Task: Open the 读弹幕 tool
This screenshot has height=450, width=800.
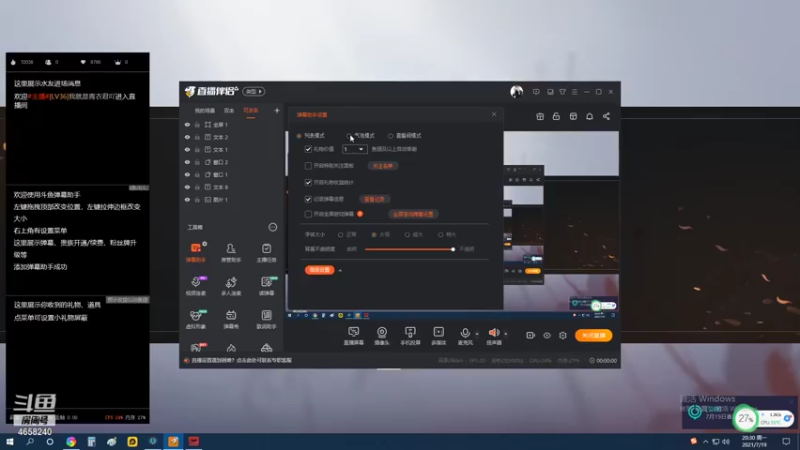Action: tap(266, 286)
